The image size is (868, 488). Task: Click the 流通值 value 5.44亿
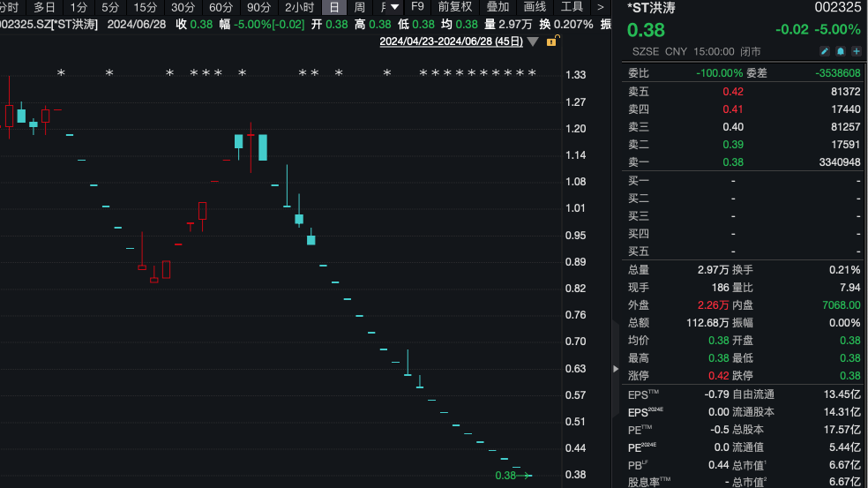(x=845, y=447)
